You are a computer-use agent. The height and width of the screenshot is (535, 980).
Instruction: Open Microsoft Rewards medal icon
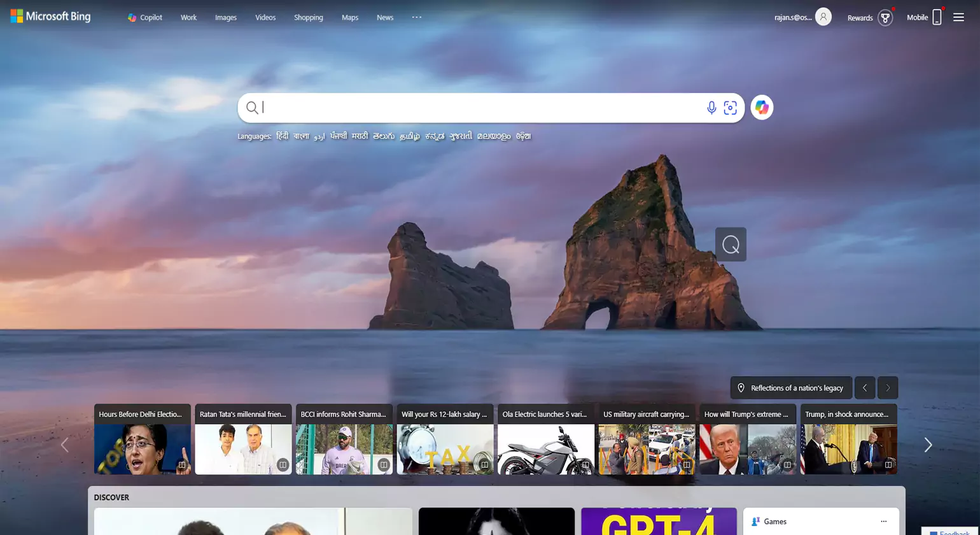click(x=886, y=17)
